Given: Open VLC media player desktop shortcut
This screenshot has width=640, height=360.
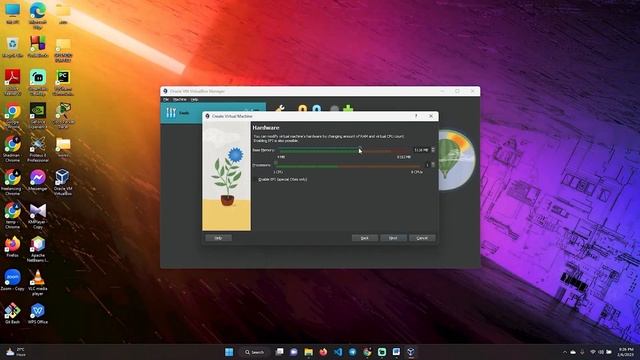Looking at the screenshot, I should 38,282.
